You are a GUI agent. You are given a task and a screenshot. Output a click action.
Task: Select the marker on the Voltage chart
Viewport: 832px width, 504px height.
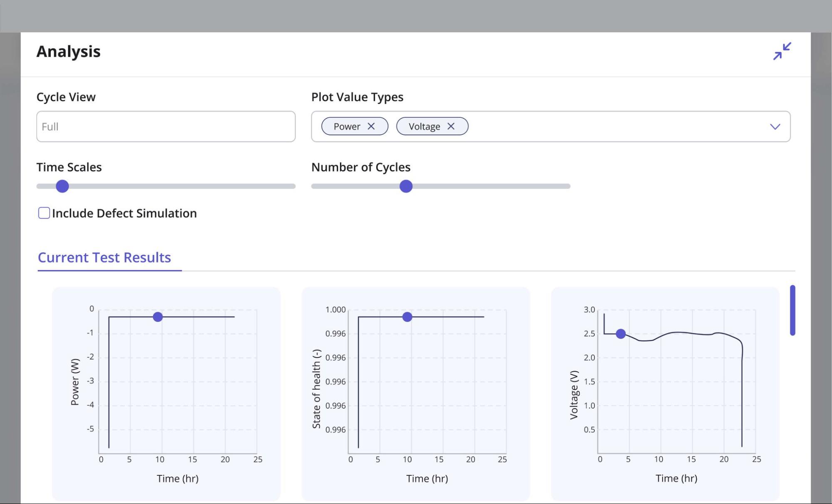[621, 333]
